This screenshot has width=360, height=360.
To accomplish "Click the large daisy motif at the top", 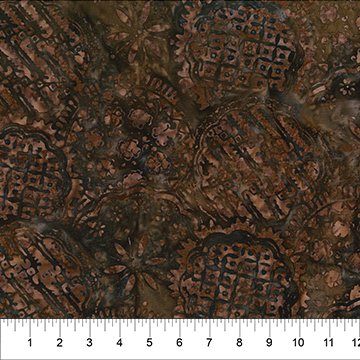I will pyautogui.click(x=137, y=33).
